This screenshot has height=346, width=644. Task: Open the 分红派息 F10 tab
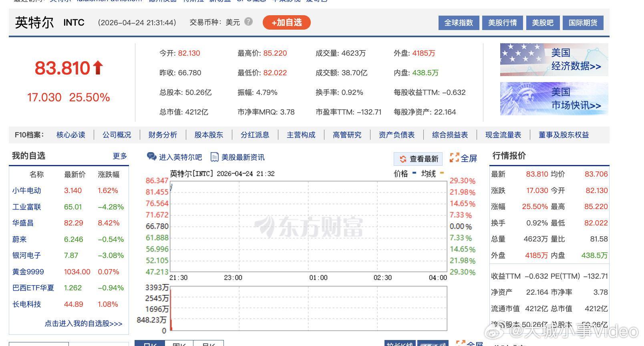255,135
